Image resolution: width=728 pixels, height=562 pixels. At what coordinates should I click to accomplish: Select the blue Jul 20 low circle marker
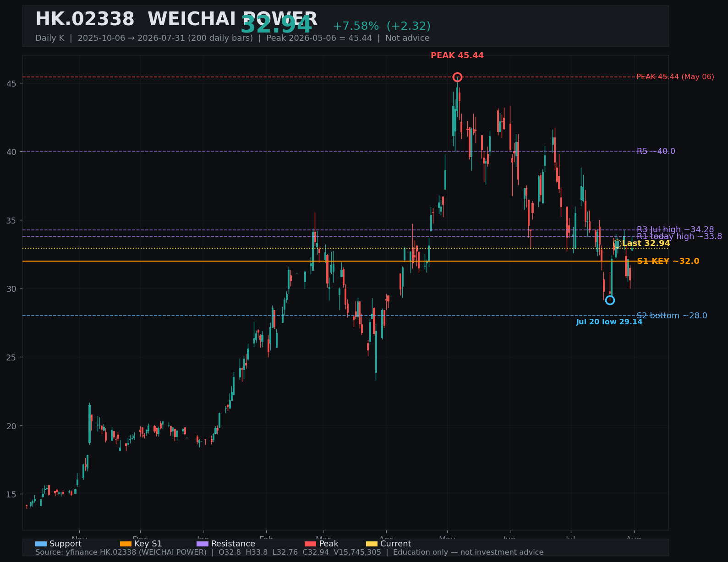(610, 300)
